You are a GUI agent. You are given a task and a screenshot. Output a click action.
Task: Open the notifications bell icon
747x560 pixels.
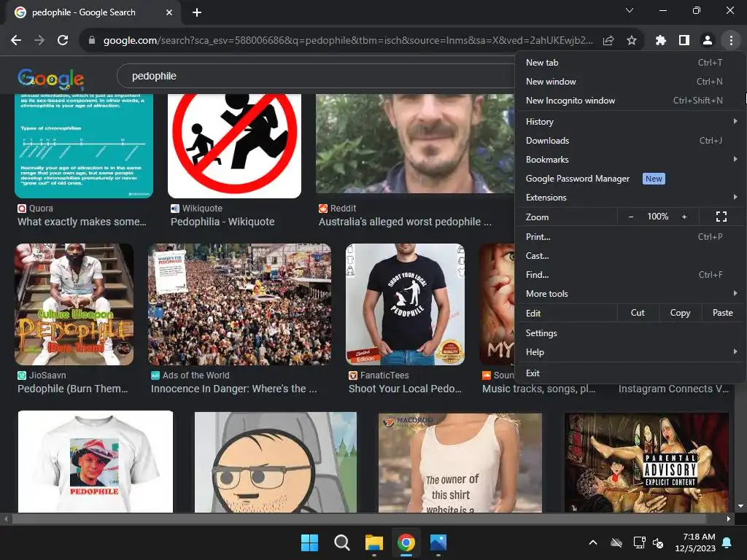coord(727,542)
